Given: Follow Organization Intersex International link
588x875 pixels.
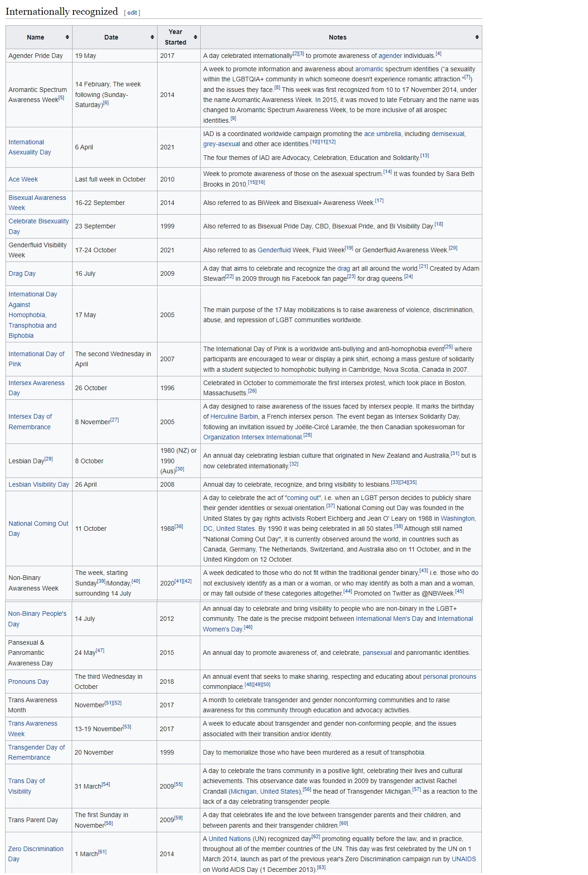Looking at the screenshot, I should tap(252, 437).
